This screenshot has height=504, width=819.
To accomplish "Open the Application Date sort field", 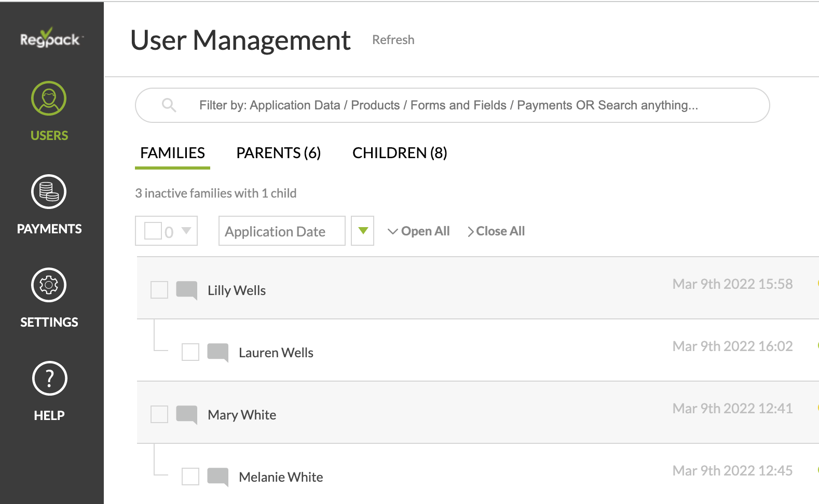I will pyautogui.click(x=282, y=231).
